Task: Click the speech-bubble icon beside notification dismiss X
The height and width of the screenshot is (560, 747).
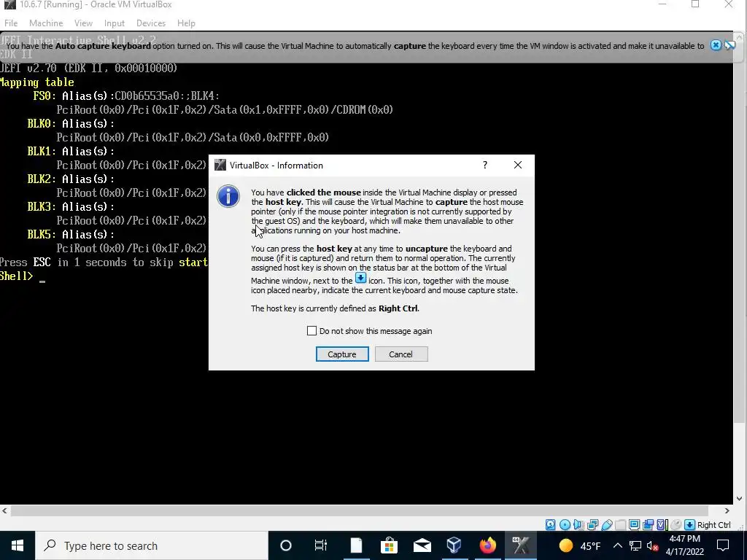Action: 729,45
